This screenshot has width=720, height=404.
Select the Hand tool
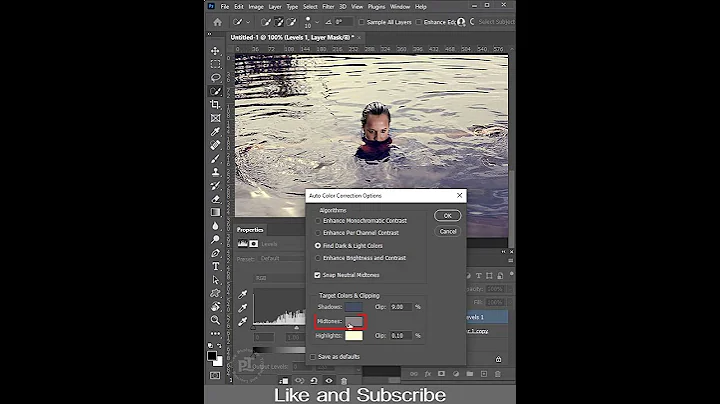[x=215, y=307]
